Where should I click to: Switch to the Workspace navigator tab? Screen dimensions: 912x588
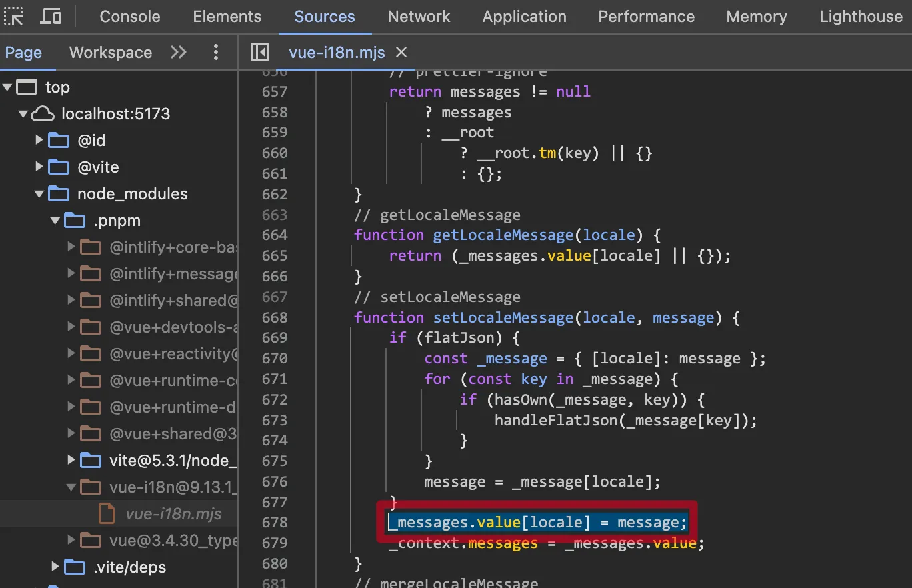111,52
